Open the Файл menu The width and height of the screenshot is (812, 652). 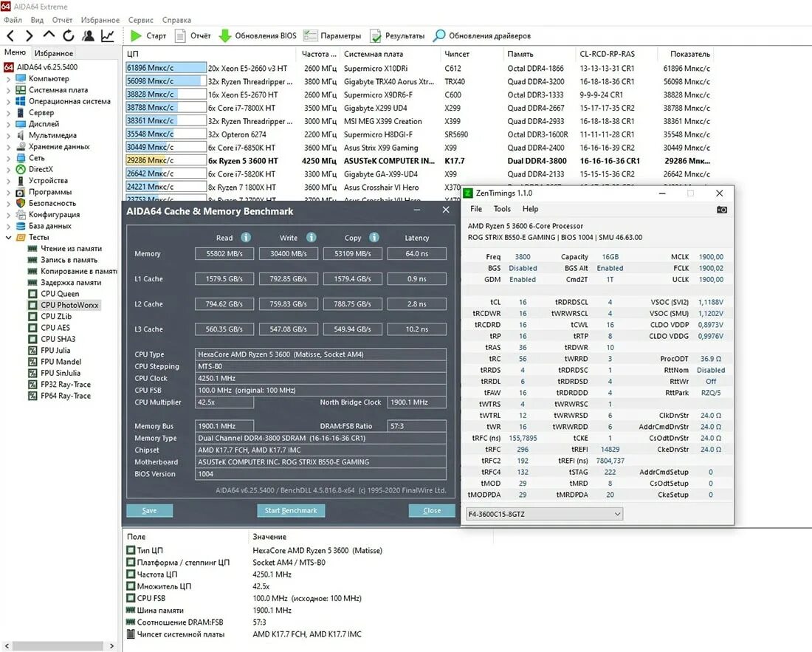pyautogui.click(x=13, y=20)
